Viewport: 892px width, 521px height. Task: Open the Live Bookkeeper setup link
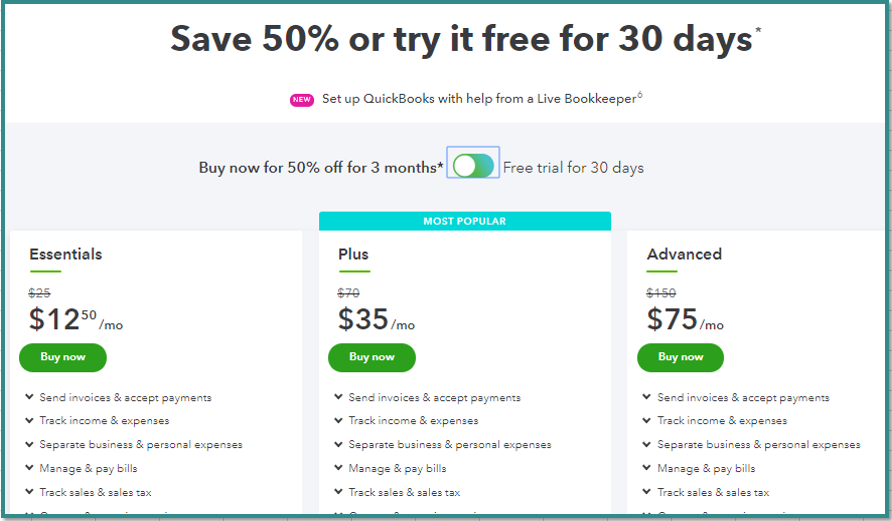tap(478, 99)
